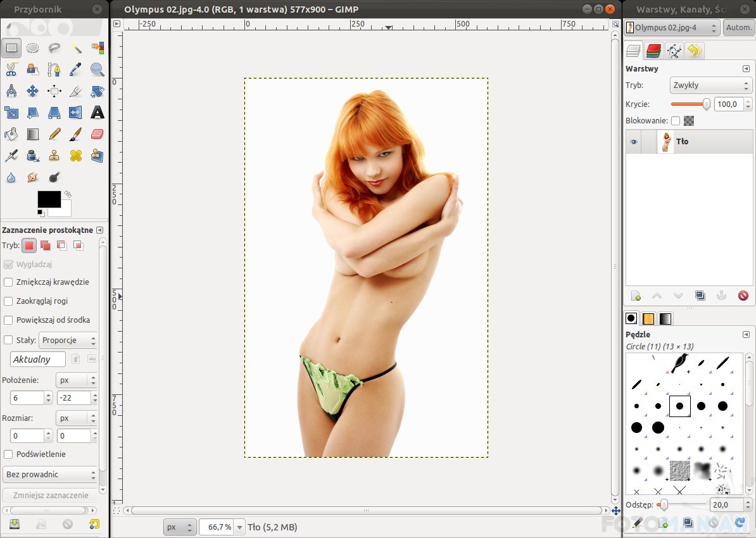The image size is (756, 538).
Task: Delete layer with red icon
Action: click(x=743, y=296)
